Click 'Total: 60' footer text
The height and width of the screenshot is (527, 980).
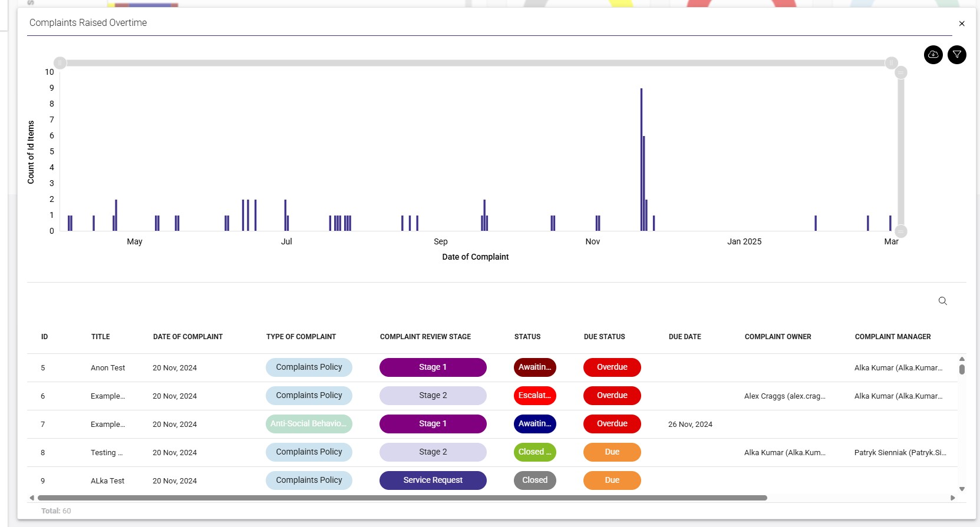point(56,511)
